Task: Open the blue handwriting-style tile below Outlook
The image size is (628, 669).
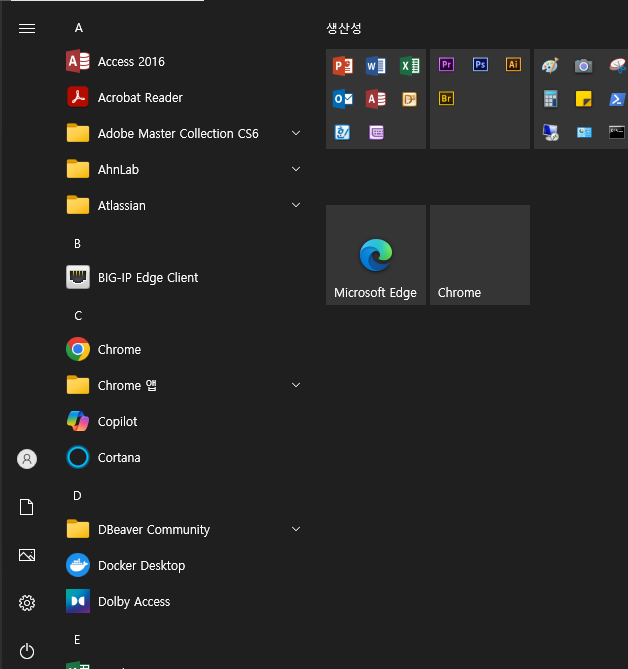Action: [343, 132]
